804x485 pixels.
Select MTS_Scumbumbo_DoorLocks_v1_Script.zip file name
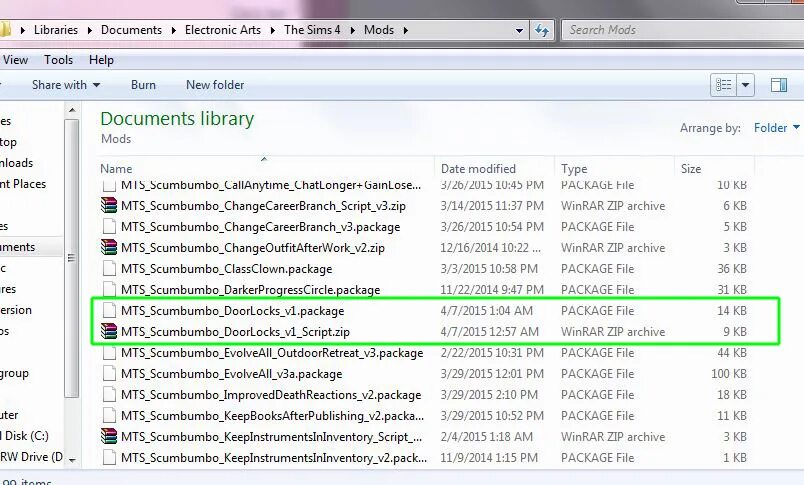[x=235, y=332]
